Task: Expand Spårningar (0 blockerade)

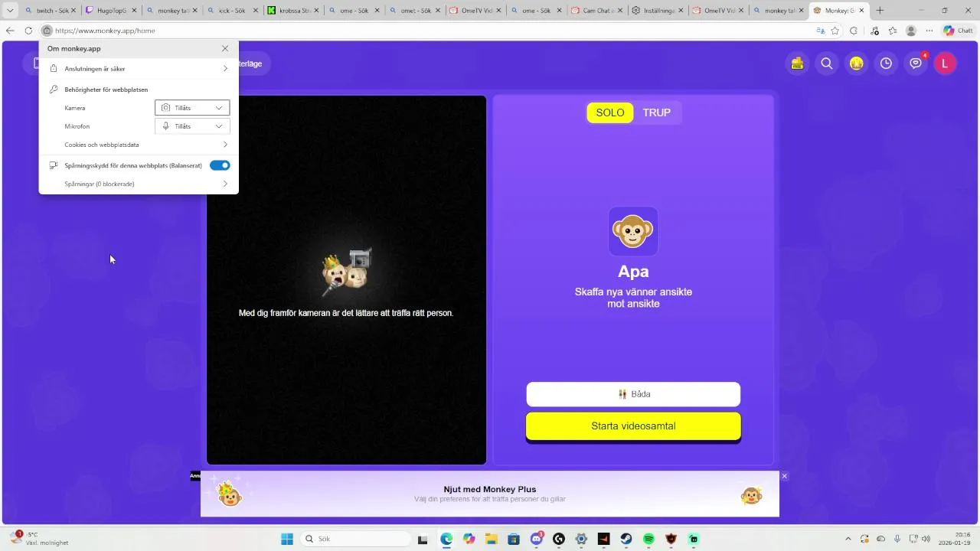Action: click(139, 184)
